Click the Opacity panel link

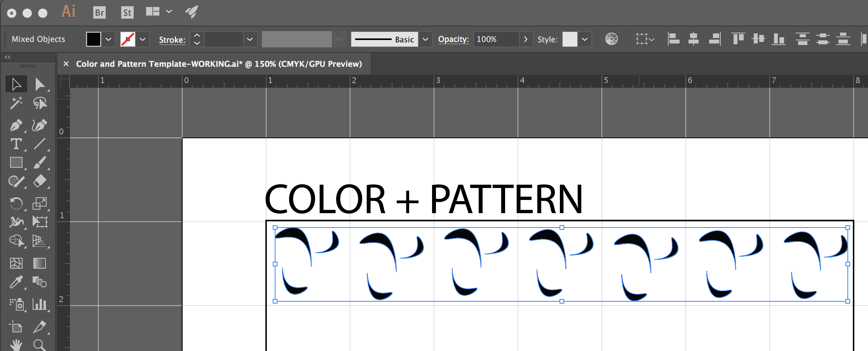(x=453, y=39)
